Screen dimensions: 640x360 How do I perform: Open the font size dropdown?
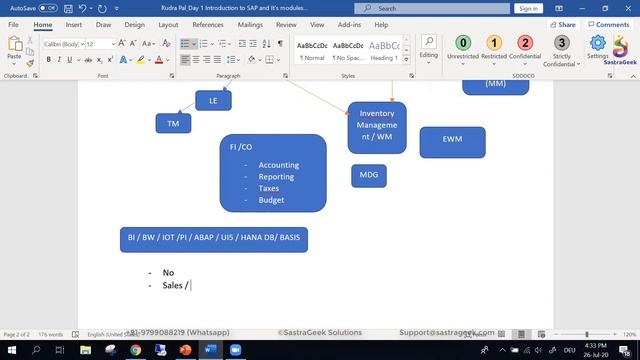(x=113, y=44)
